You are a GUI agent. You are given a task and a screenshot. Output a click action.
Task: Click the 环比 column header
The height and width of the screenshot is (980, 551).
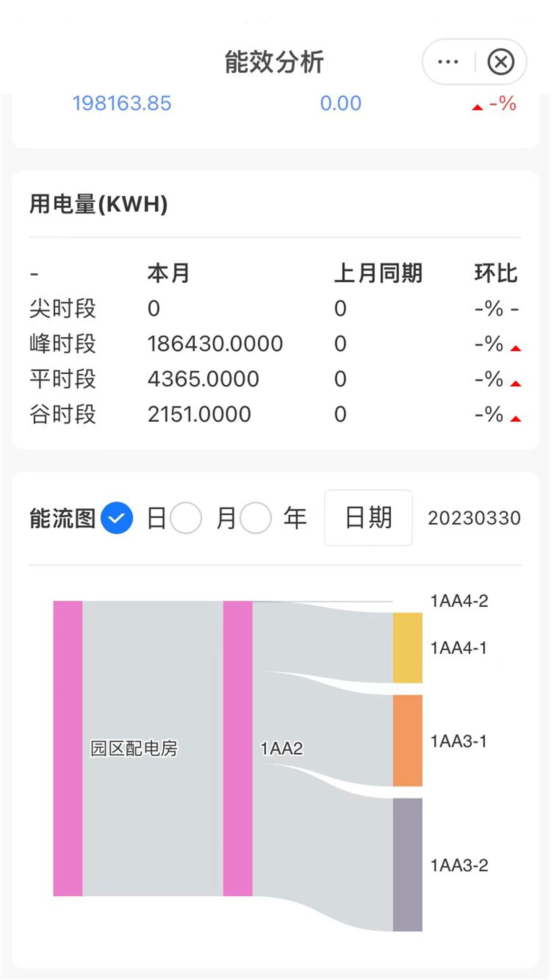[496, 273]
